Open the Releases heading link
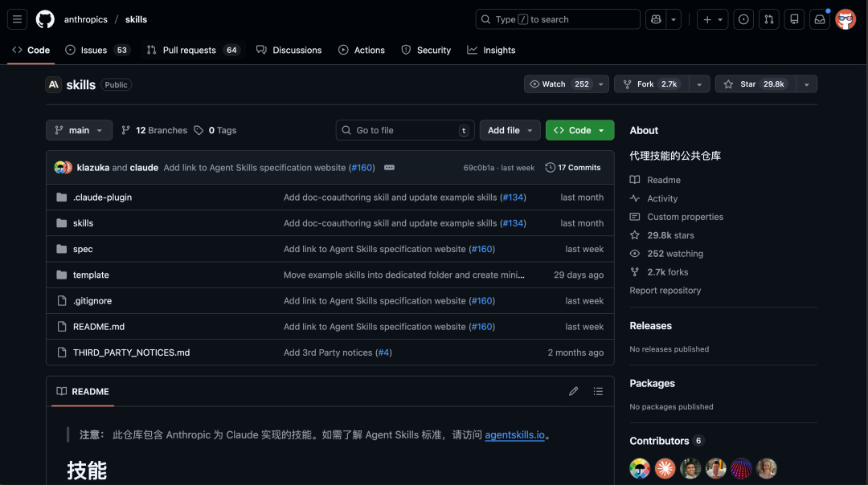The width and height of the screenshot is (868, 485). tap(650, 326)
